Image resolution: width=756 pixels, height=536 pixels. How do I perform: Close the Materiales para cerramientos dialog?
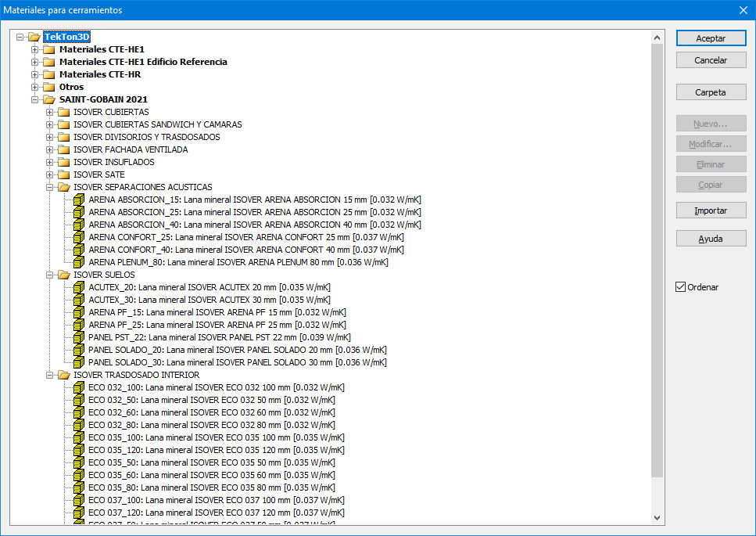click(743, 10)
